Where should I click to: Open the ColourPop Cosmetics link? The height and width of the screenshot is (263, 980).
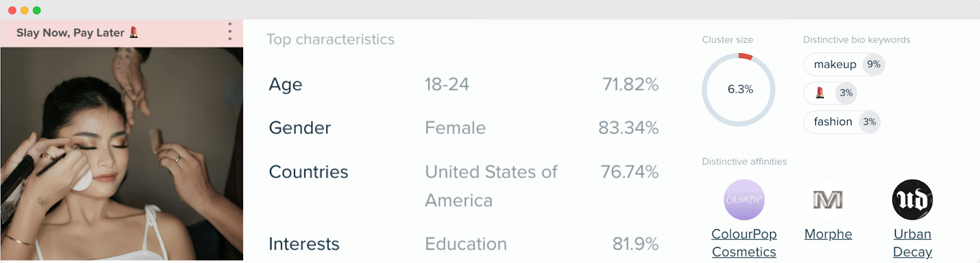[744, 243]
